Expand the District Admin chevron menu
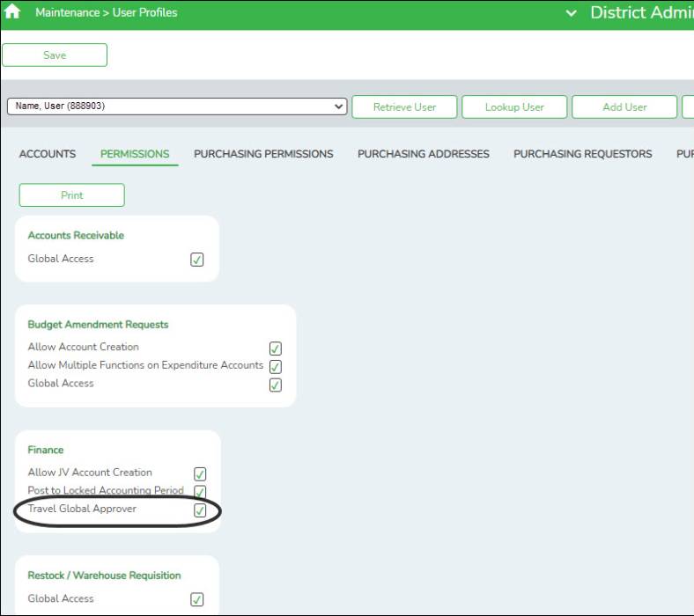This screenshot has height=616, width=694. click(571, 13)
